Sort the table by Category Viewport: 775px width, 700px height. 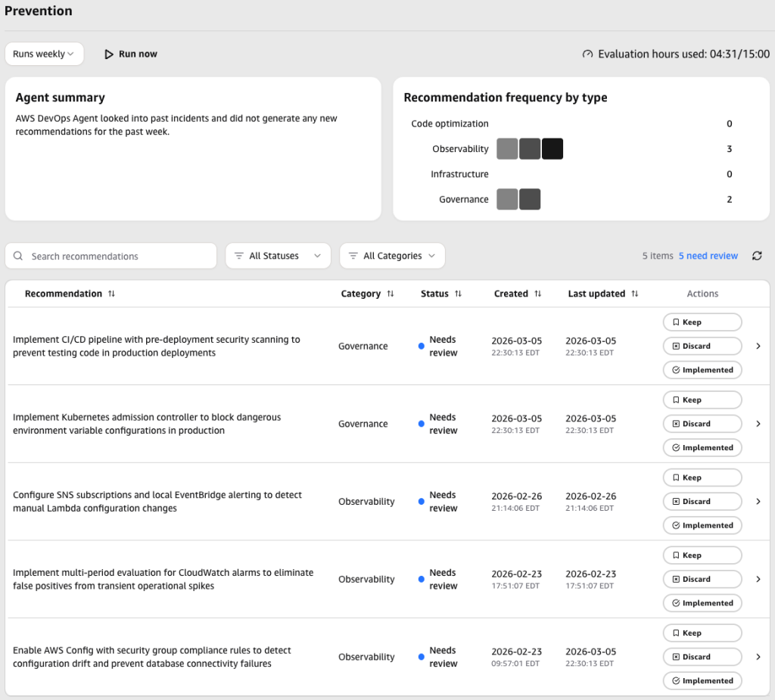(x=389, y=294)
